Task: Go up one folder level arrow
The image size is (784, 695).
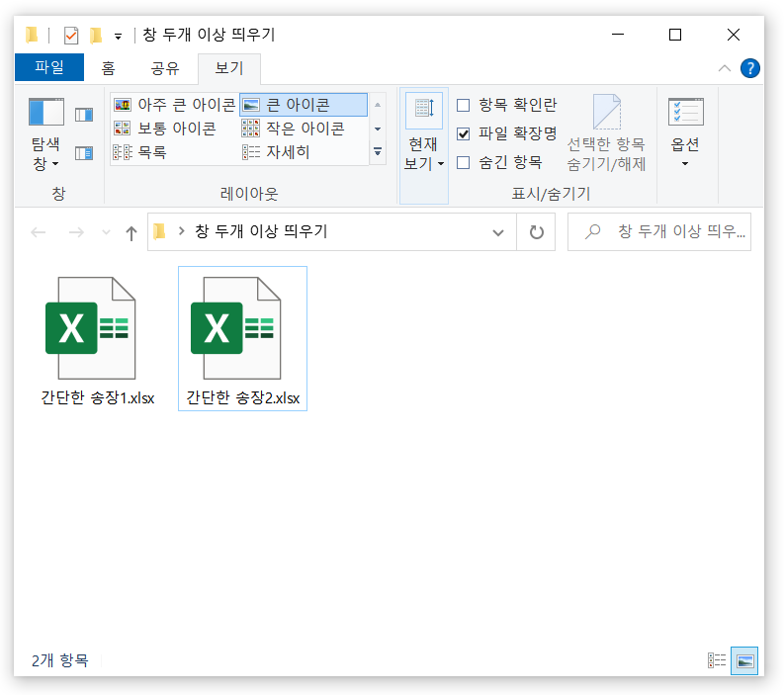Action: (x=131, y=232)
